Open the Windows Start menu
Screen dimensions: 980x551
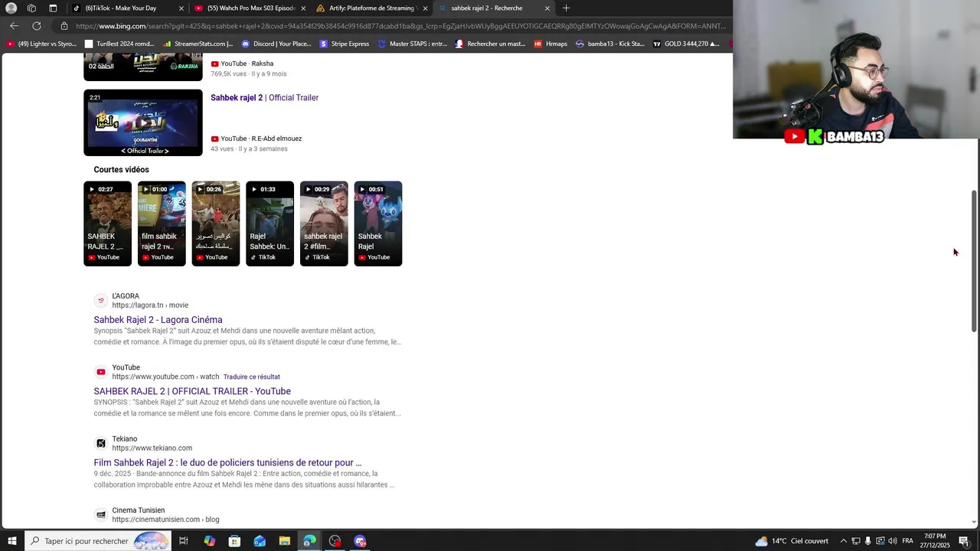(11, 541)
